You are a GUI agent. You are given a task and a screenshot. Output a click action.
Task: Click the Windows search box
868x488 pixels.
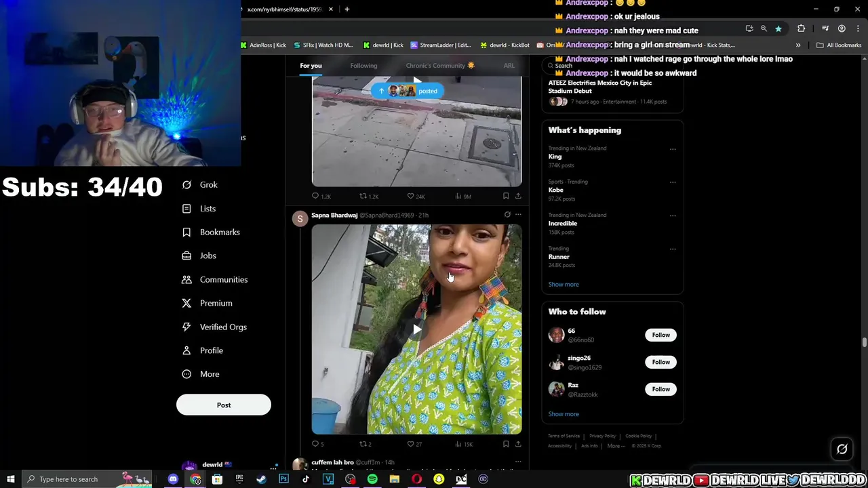(x=88, y=479)
